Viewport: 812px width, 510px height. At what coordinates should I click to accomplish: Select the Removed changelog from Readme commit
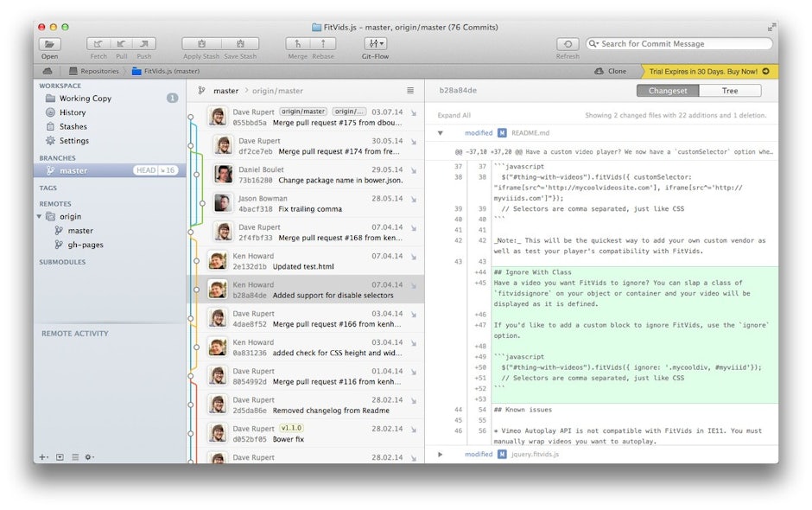pos(306,405)
